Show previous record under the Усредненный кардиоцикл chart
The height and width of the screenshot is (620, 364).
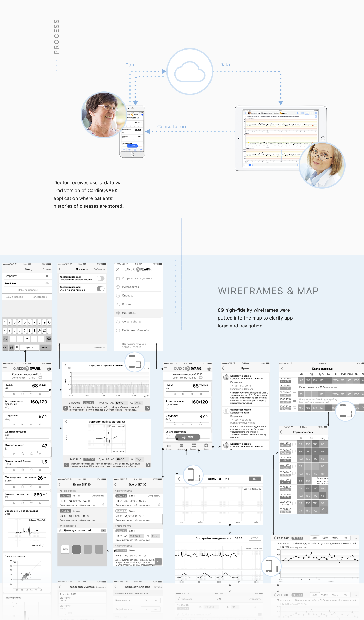coord(66,465)
